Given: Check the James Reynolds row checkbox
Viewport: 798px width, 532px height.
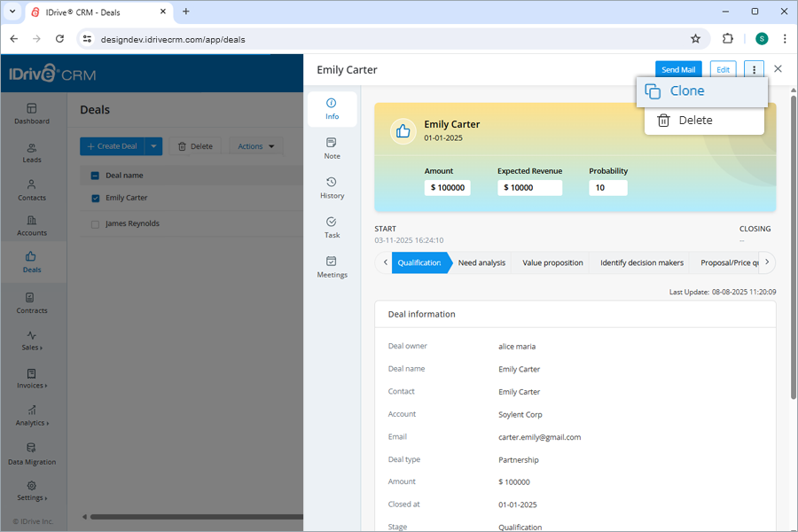Looking at the screenshot, I should (x=95, y=223).
